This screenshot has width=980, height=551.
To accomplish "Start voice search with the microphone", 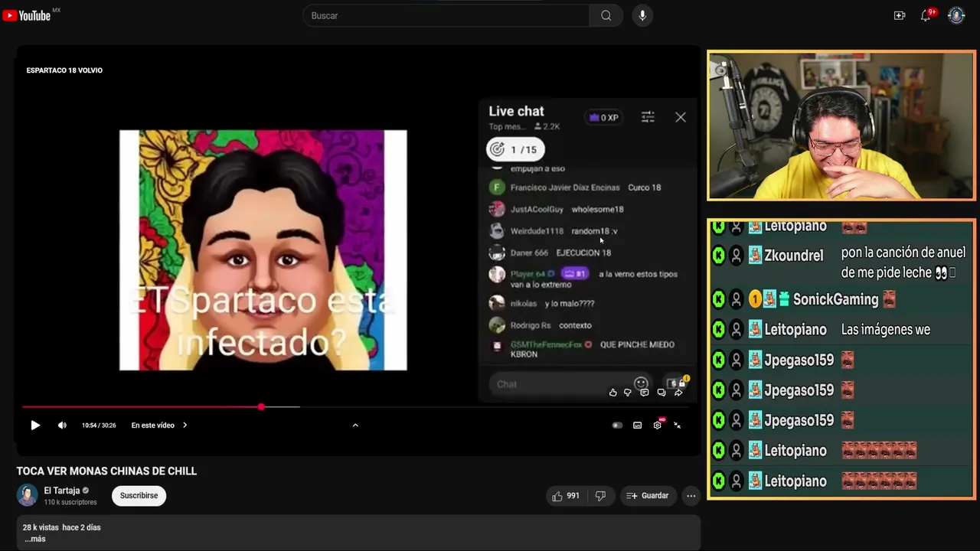I will pyautogui.click(x=642, y=15).
